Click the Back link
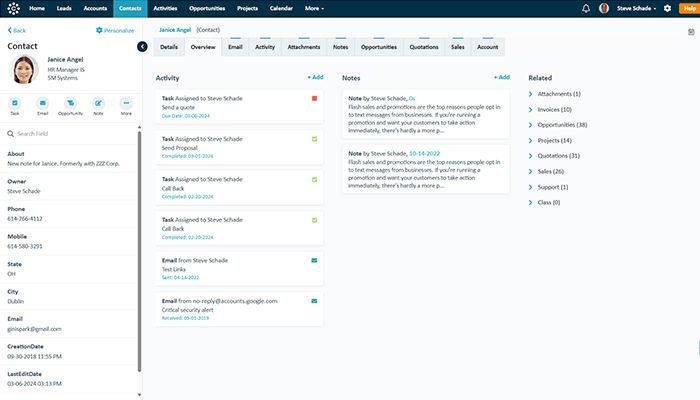The height and width of the screenshot is (400, 700). [x=17, y=30]
